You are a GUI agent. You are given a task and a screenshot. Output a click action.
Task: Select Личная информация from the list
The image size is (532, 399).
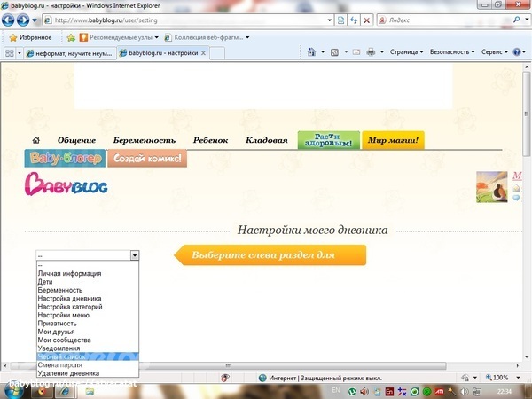pyautogui.click(x=69, y=274)
